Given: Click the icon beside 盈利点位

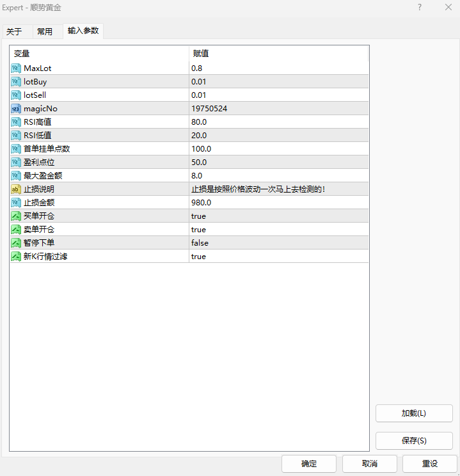Looking at the screenshot, I should click(x=16, y=163).
